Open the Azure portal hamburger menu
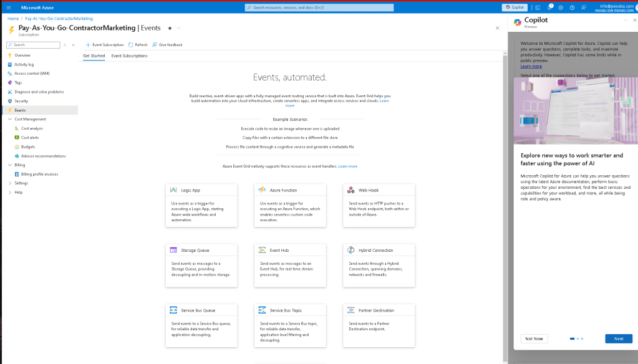 click(9, 7)
